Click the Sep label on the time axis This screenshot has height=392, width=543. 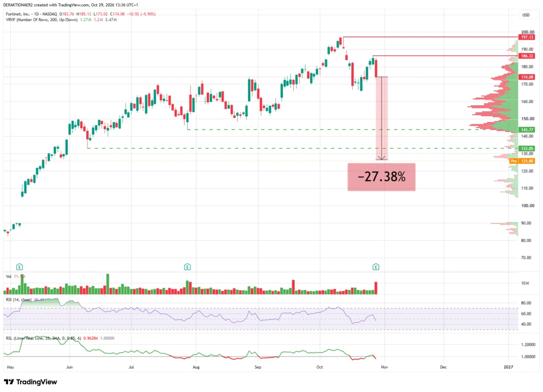tap(257, 367)
